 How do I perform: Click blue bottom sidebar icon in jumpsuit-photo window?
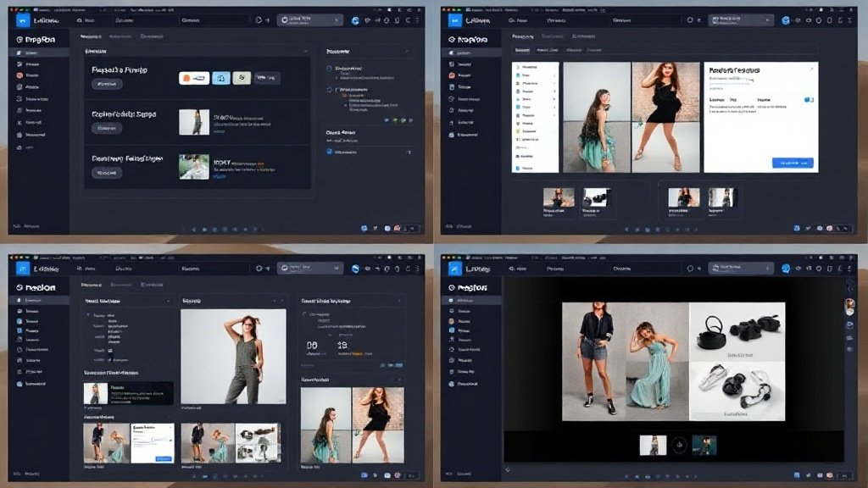[x=19, y=384]
